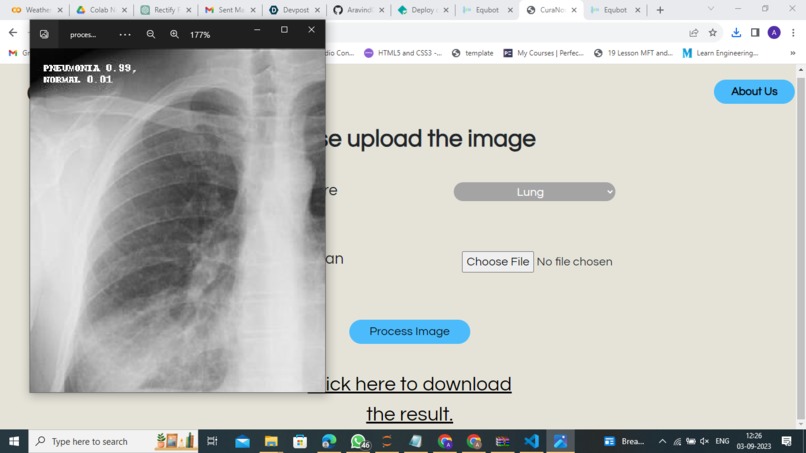806x453 pixels.
Task: Switch to the Sent Mail Gmail tab
Action: coord(230,10)
